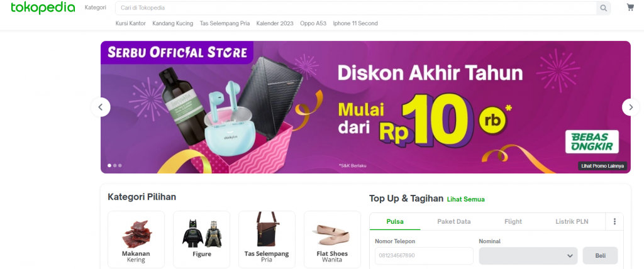Select the Flat Shoes Wanita category
Image resolution: width=644 pixels, height=269 pixels.
tap(332, 239)
